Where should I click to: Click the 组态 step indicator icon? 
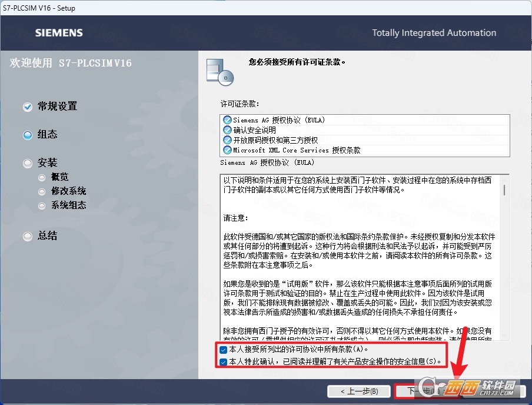point(28,135)
